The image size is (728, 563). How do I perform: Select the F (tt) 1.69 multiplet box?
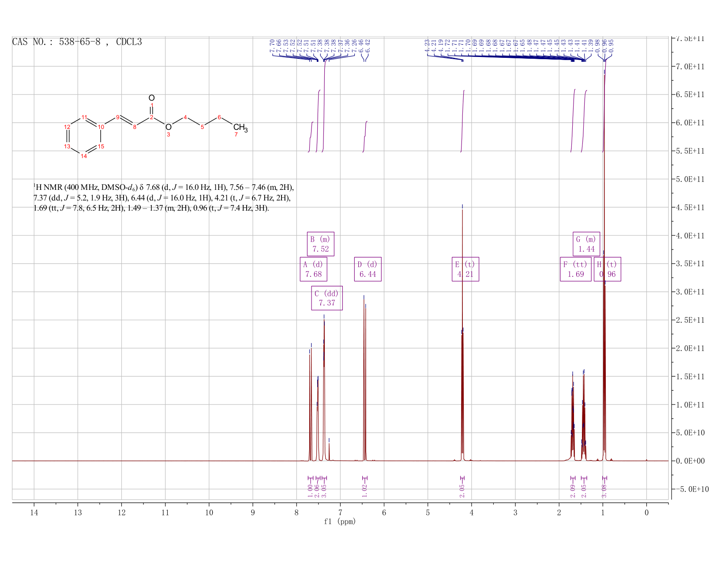pos(576,269)
